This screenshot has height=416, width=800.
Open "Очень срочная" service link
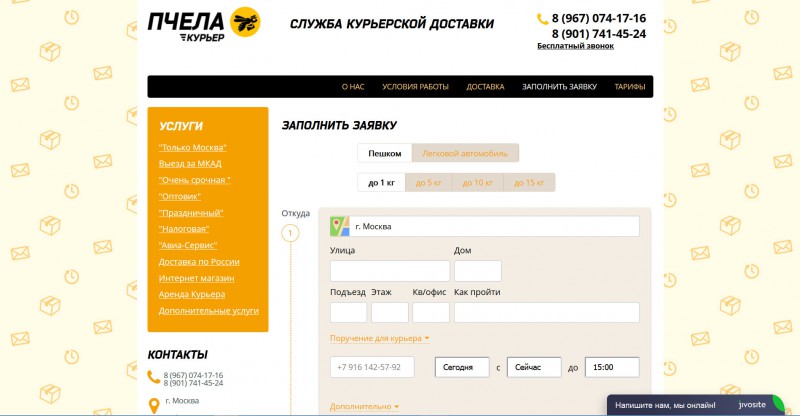(194, 180)
